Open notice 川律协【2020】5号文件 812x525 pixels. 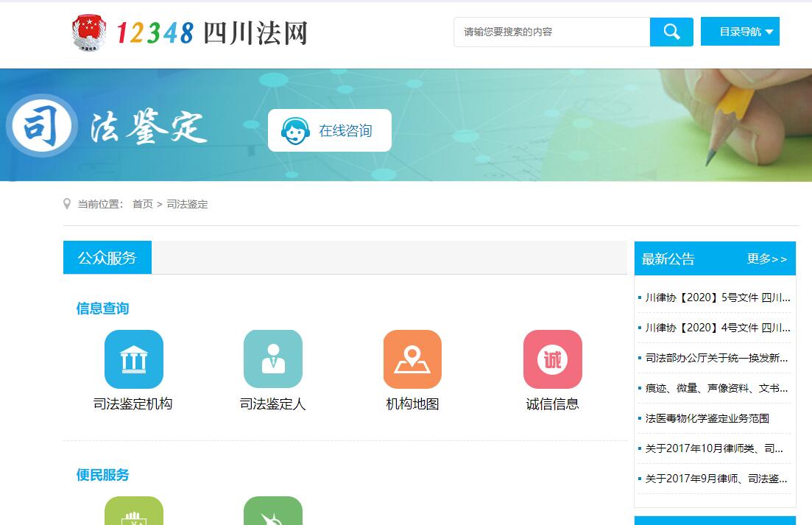point(717,297)
